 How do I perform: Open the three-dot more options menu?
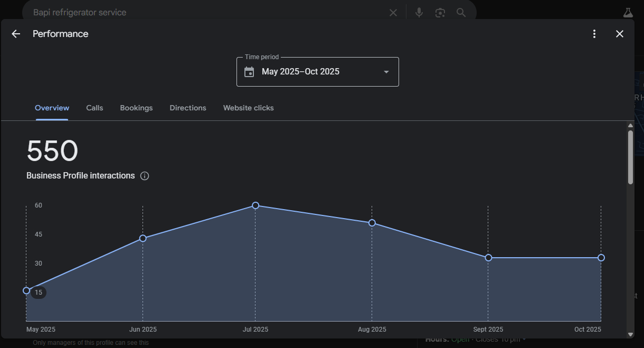[594, 34]
